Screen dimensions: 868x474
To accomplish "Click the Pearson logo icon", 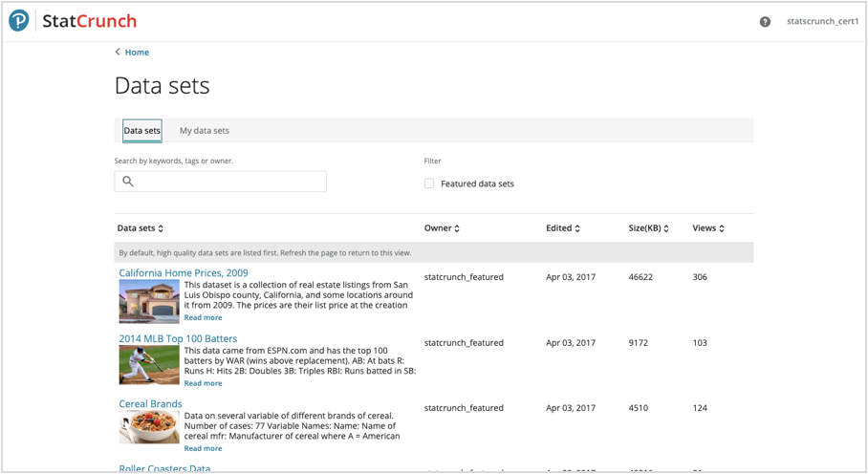I will coord(19,21).
